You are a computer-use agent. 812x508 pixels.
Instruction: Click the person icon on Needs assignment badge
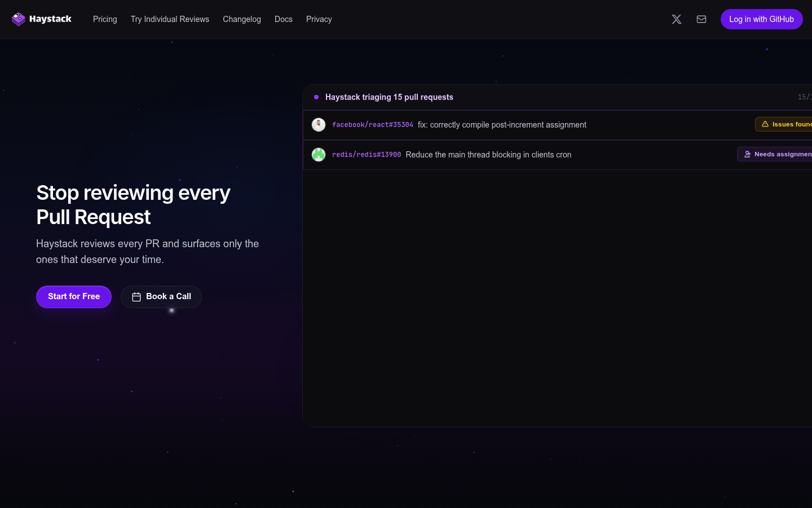click(747, 154)
